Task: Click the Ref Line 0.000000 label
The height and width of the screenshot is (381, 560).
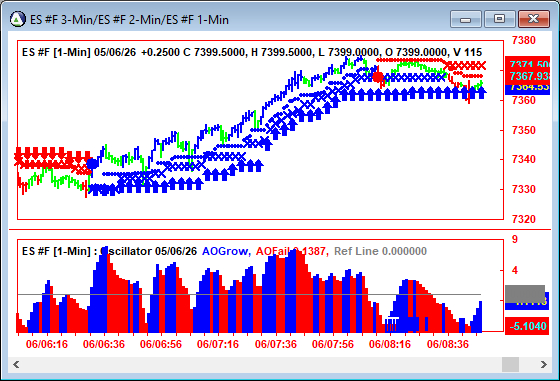Action: point(380,251)
